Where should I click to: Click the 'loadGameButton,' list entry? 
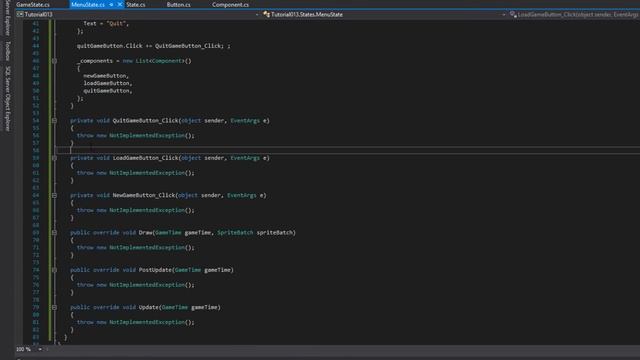108,83
